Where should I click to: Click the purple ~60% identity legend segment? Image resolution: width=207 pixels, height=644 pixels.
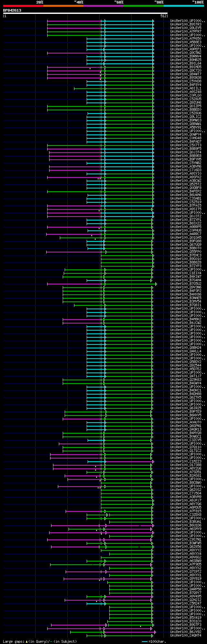(x=103, y=6)
